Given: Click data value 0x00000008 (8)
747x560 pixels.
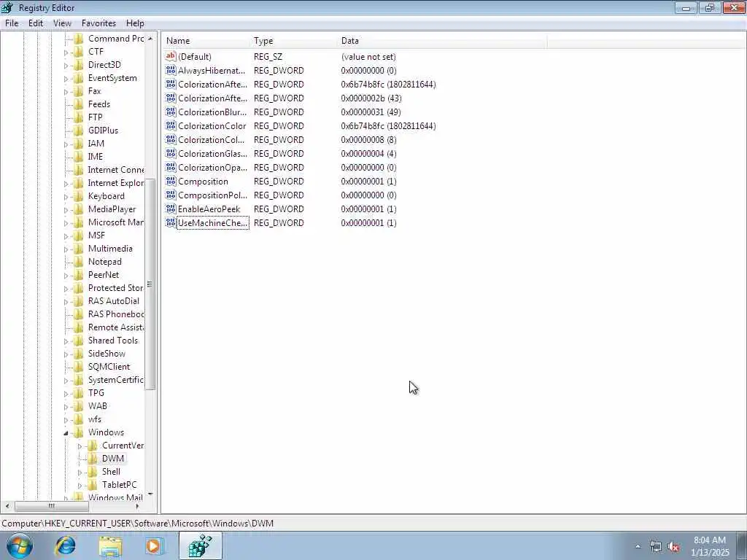Looking at the screenshot, I should coord(368,139).
